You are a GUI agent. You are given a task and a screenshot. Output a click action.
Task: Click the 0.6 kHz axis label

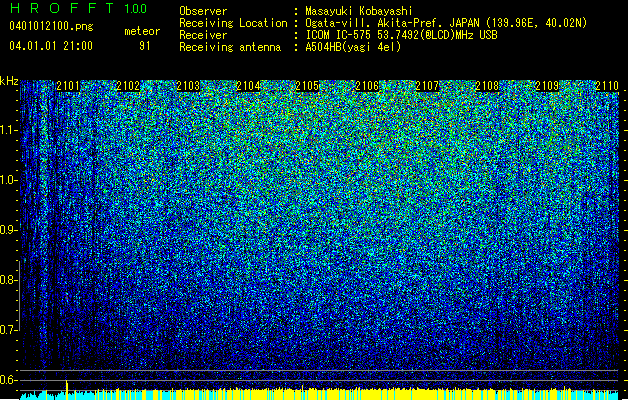[8, 380]
